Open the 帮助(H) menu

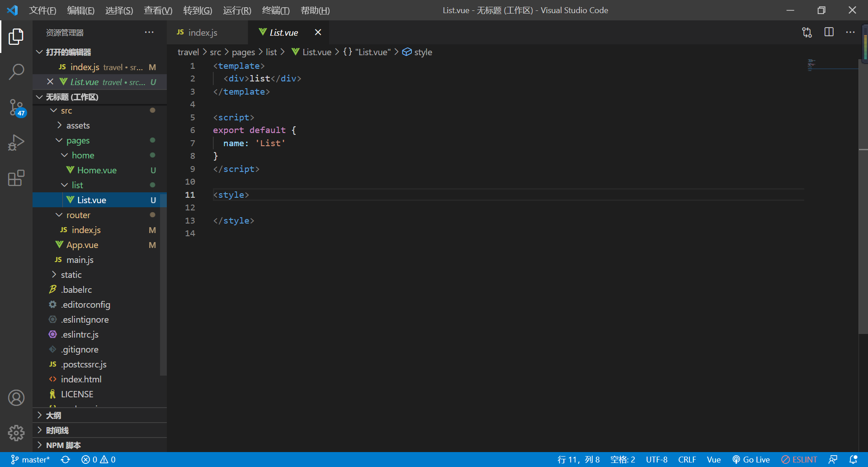pyautogui.click(x=315, y=10)
